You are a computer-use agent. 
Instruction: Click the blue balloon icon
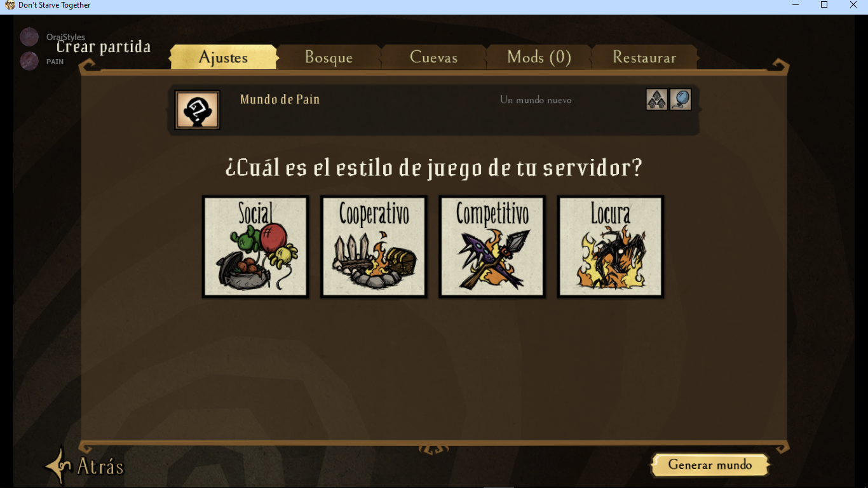coord(681,100)
